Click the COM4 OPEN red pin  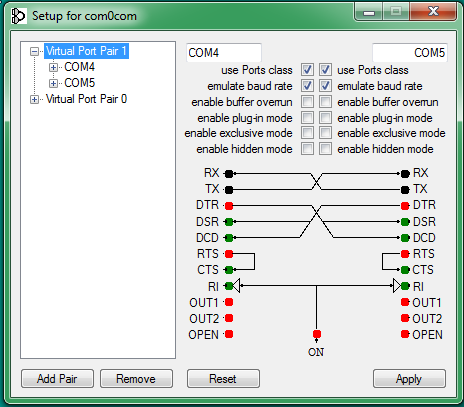229,334
